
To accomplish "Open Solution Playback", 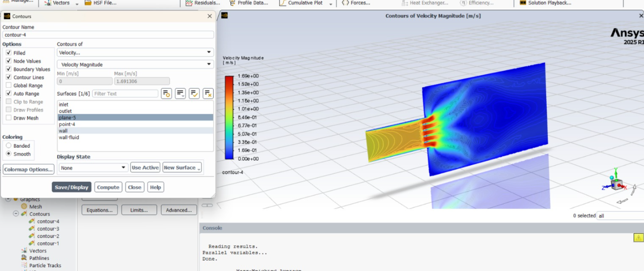I will coord(545,3).
